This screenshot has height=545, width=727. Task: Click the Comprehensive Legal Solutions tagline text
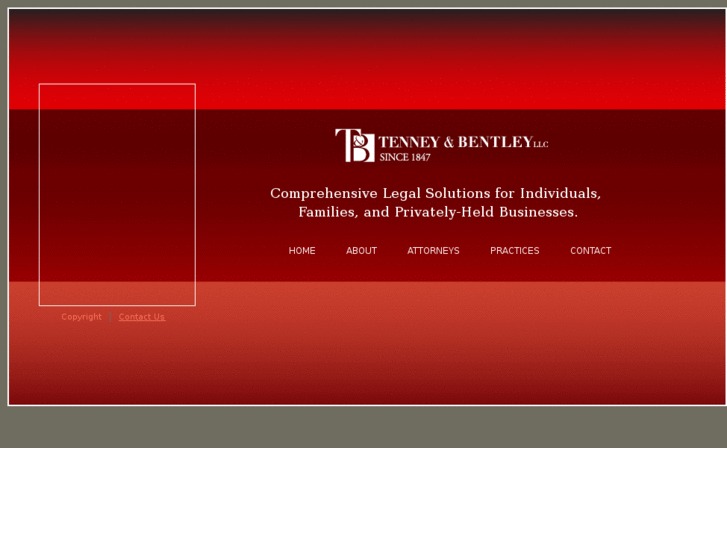436,203
